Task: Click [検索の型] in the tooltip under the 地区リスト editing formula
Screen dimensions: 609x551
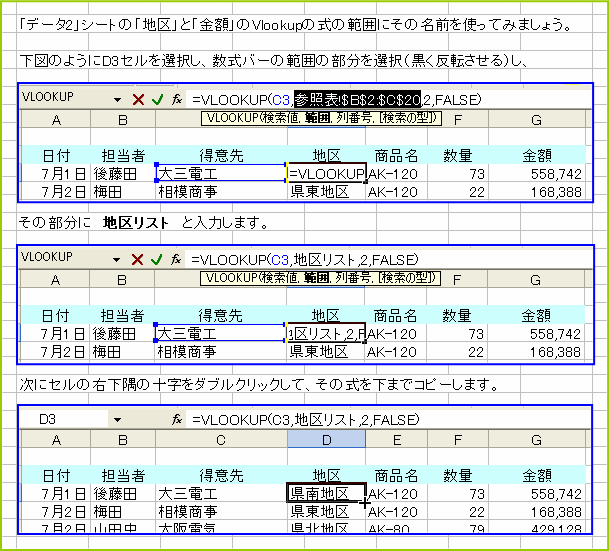Action: [x=406, y=278]
